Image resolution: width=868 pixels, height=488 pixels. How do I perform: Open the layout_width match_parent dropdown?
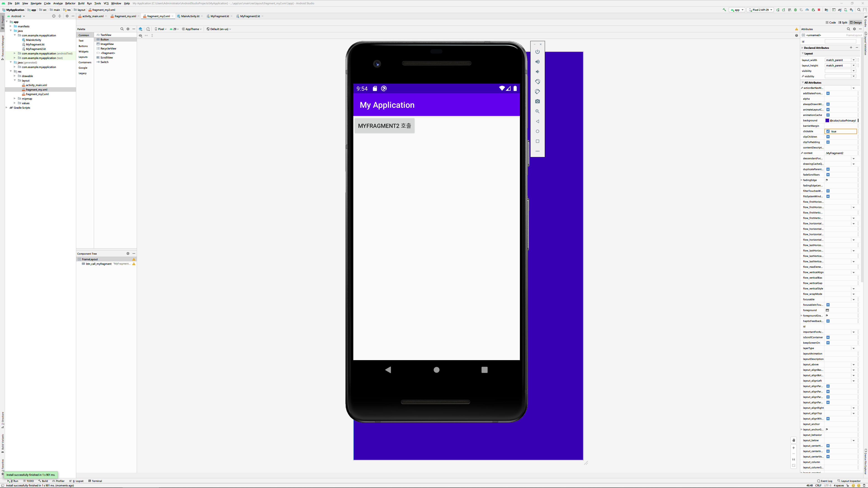click(x=854, y=60)
